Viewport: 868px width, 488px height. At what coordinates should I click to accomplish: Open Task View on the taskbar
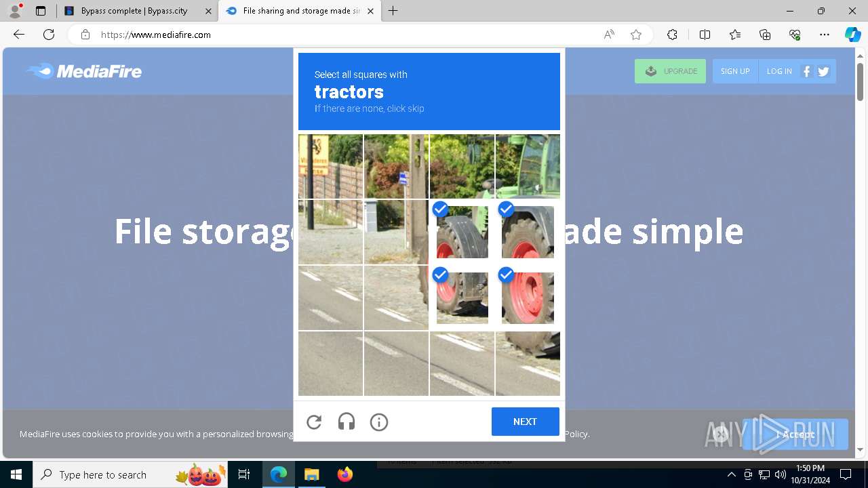pyautogui.click(x=245, y=474)
